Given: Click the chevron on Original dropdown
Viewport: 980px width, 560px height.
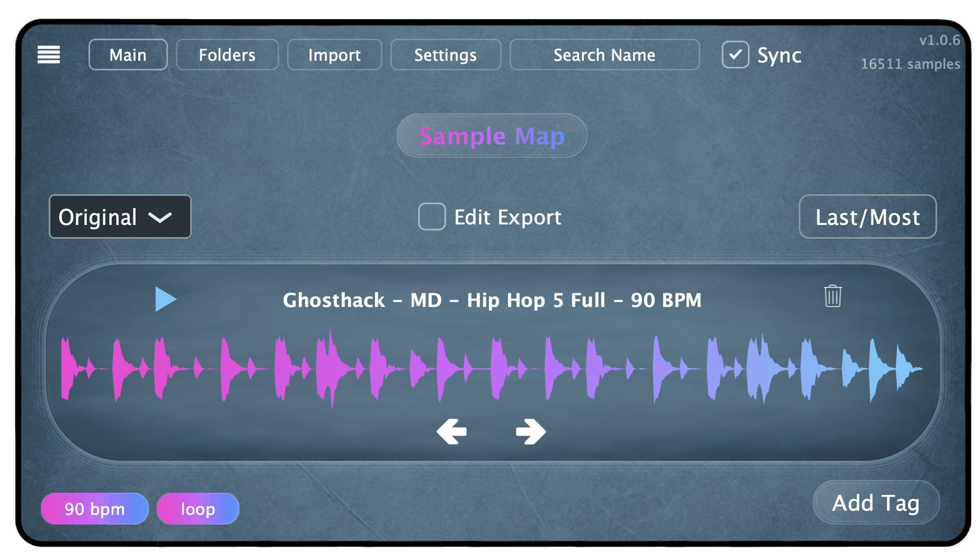Looking at the screenshot, I should coord(159,217).
